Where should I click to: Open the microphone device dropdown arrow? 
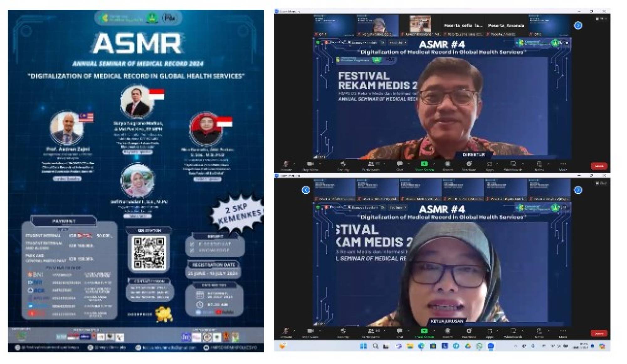[294, 331]
